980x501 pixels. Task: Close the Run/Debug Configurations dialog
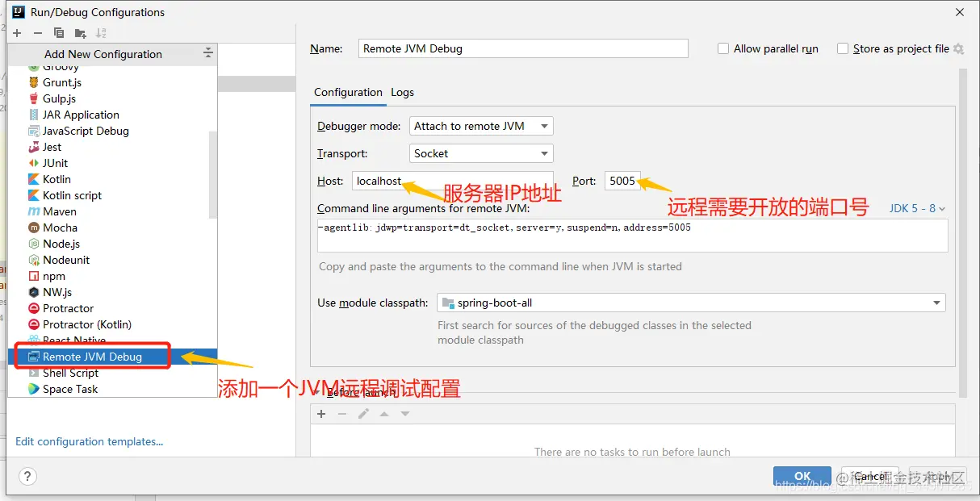pos(960,12)
